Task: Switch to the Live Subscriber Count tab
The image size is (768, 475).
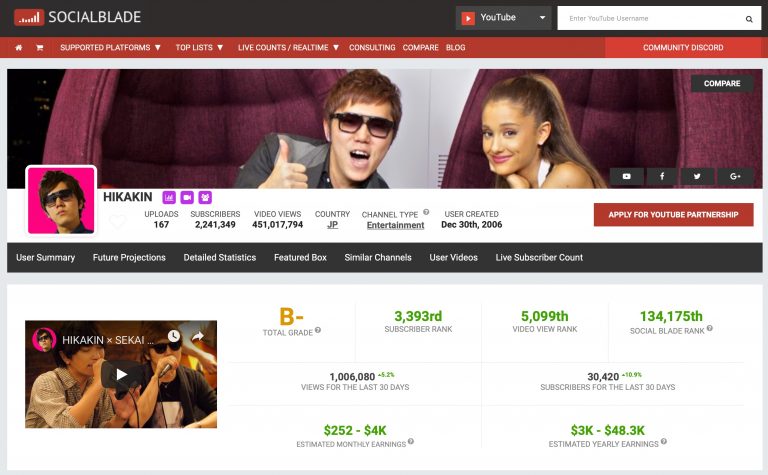Action: 539,258
